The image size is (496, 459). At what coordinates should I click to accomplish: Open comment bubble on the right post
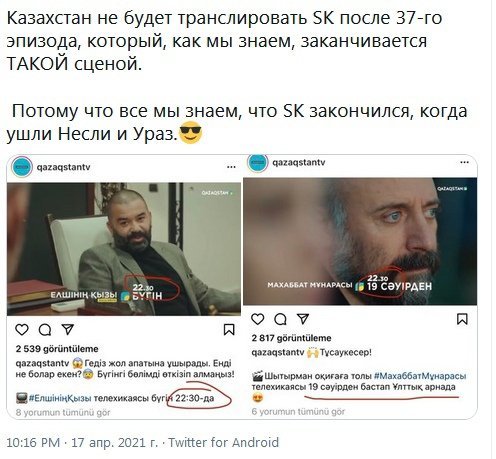click(x=280, y=319)
